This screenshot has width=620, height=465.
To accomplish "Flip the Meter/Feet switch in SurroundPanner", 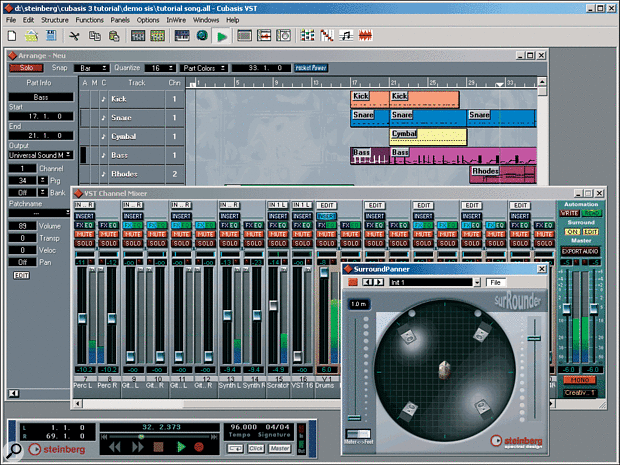I will pos(358,434).
